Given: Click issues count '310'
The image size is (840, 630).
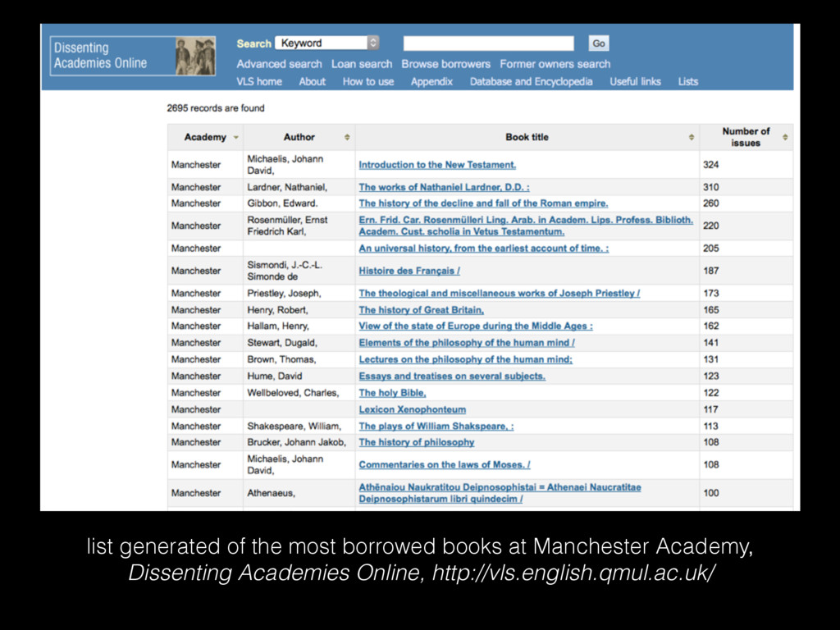Looking at the screenshot, I should 711,187.
